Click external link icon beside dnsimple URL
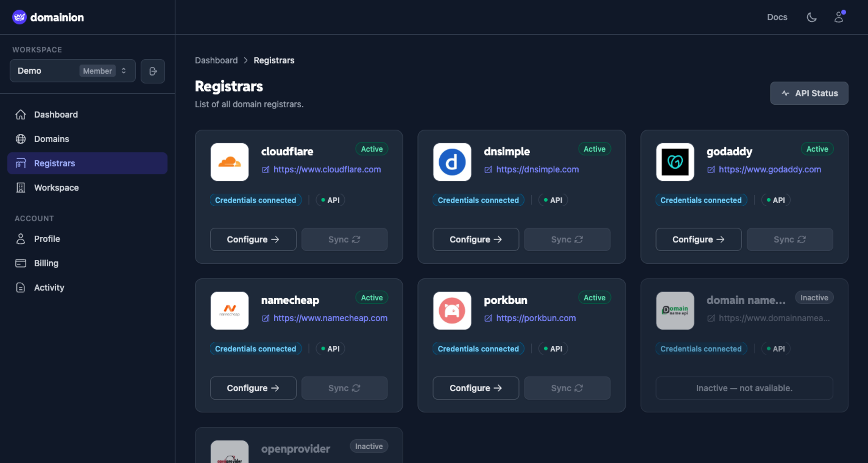The width and height of the screenshot is (868, 463). coord(488,169)
